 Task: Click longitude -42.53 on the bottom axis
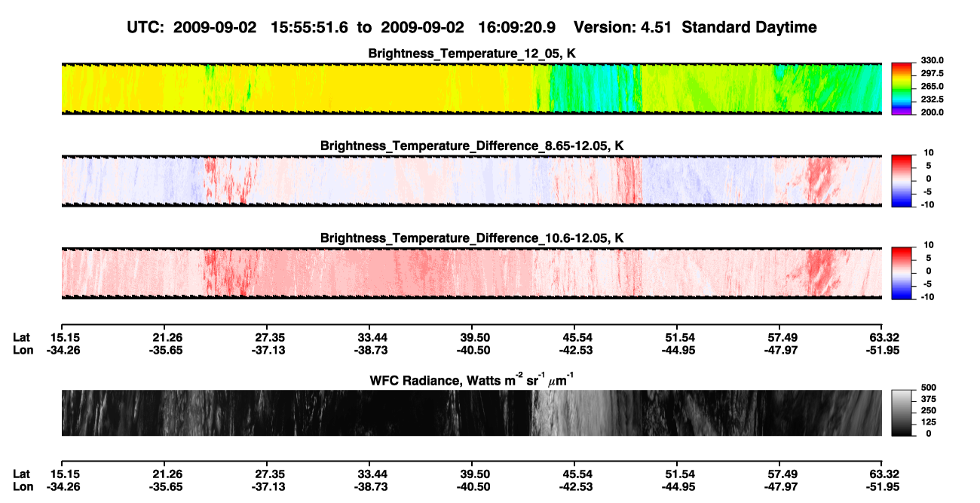point(574,486)
